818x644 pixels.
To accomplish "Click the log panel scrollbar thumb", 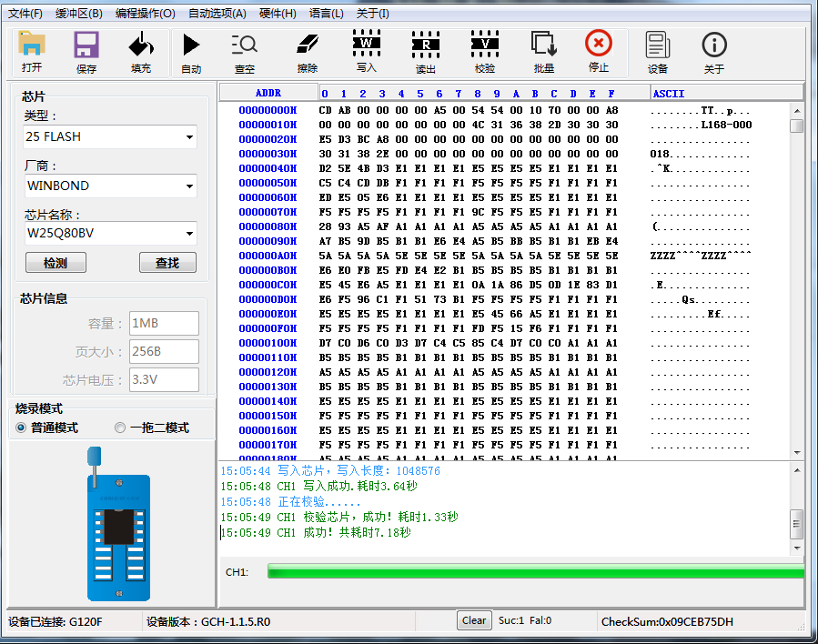I will (x=796, y=524).
